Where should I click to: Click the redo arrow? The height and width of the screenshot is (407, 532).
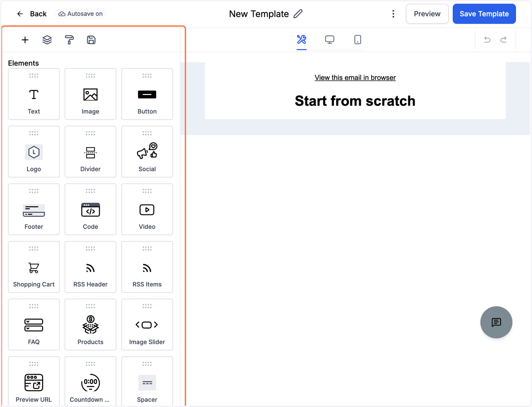[x=504, y=39]
